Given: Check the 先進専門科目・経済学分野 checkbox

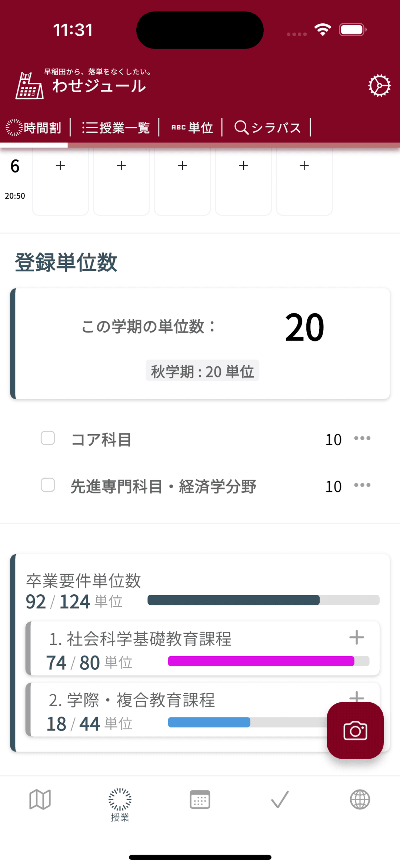Looking at the screenshot, I should pyautogui.click(x=48, y=485).
